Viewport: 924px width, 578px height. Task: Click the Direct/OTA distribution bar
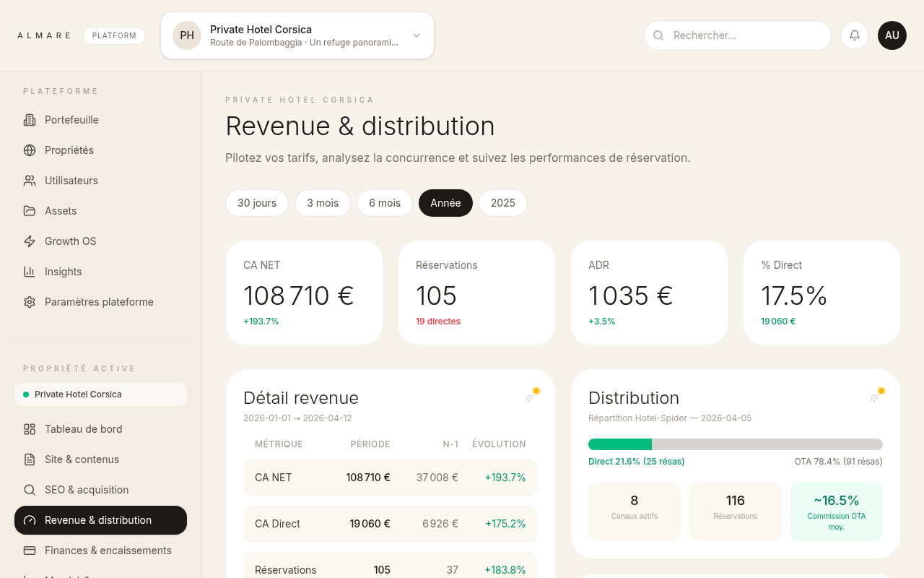(x=736, y=444)
